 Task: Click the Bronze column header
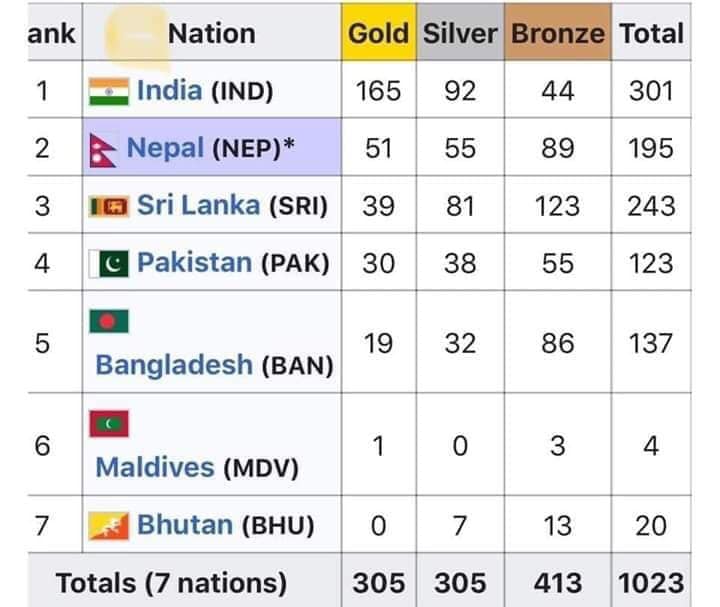(557, 33)
